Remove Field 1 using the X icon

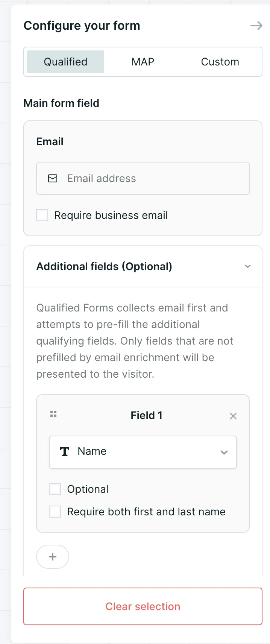click(233, 416)
